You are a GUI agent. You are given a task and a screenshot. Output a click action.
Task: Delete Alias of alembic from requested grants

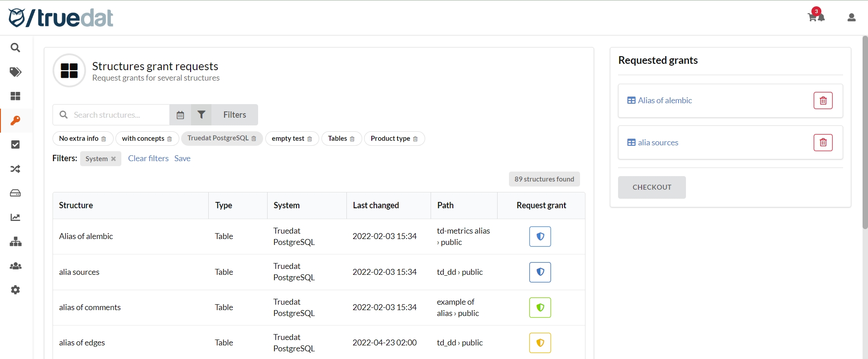click(823, 101)
